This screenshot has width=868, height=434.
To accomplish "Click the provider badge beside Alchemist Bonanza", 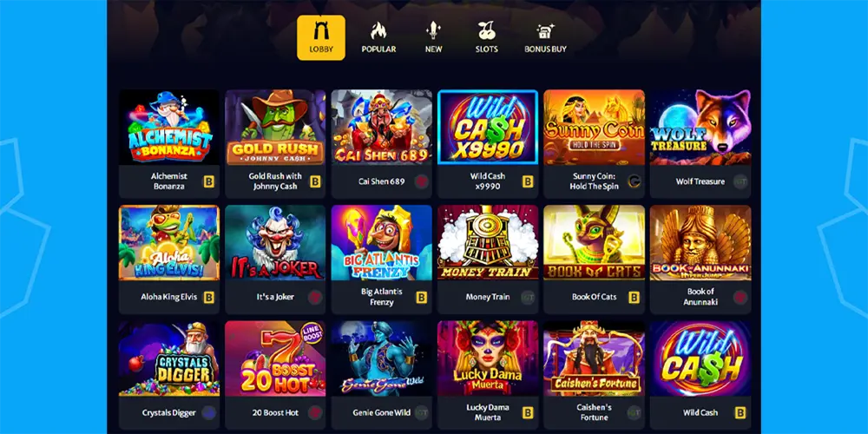I will tap(208, 181).
